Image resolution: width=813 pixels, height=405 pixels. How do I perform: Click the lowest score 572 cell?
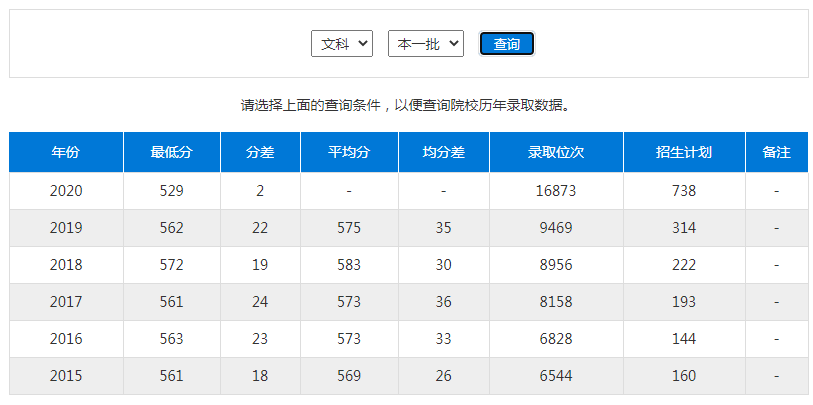click(171, 265)
